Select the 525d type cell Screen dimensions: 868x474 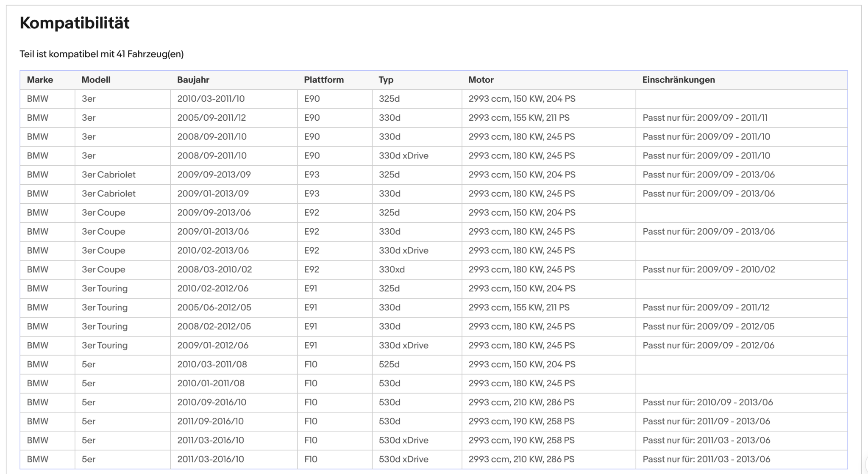click(x=389, y=364)
